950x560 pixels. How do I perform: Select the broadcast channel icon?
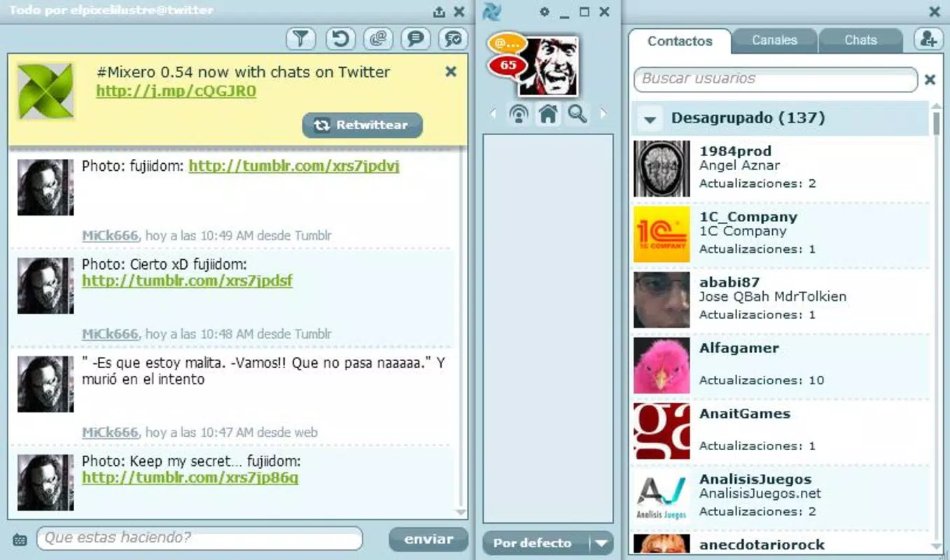(519, 113)
